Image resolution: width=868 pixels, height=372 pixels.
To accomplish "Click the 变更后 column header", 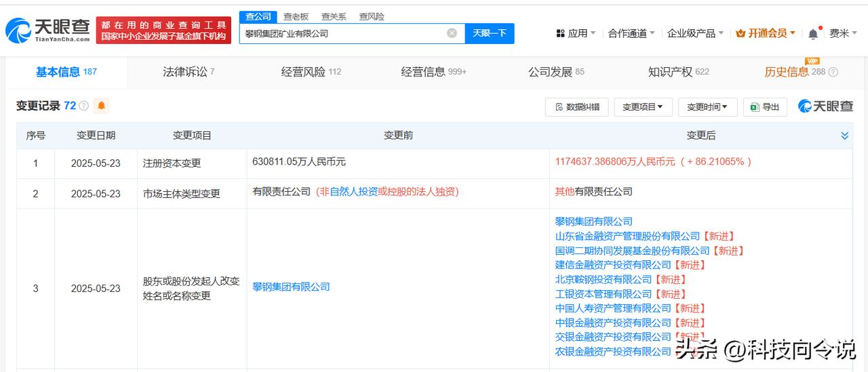I will coord(701,136).
